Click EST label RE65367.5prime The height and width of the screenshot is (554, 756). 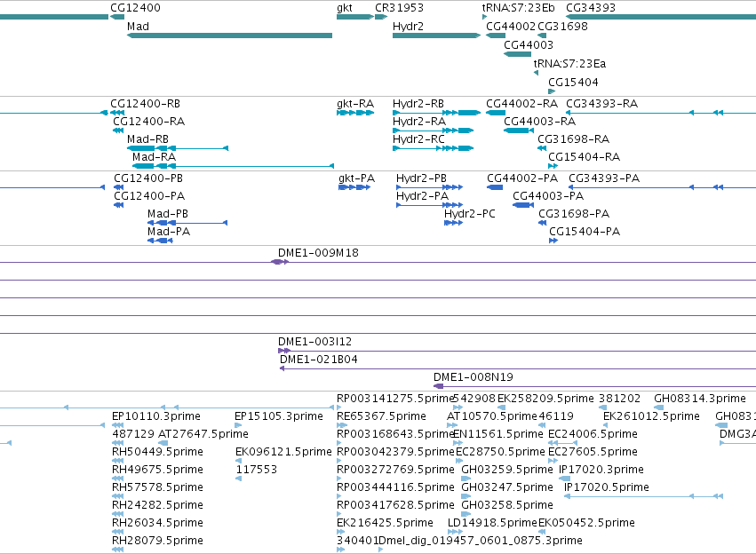click(381, 416)
